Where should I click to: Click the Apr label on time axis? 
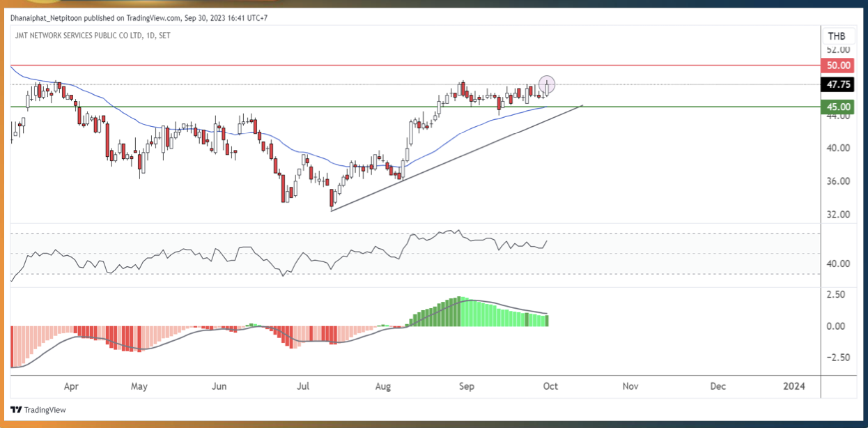(70, 386)
